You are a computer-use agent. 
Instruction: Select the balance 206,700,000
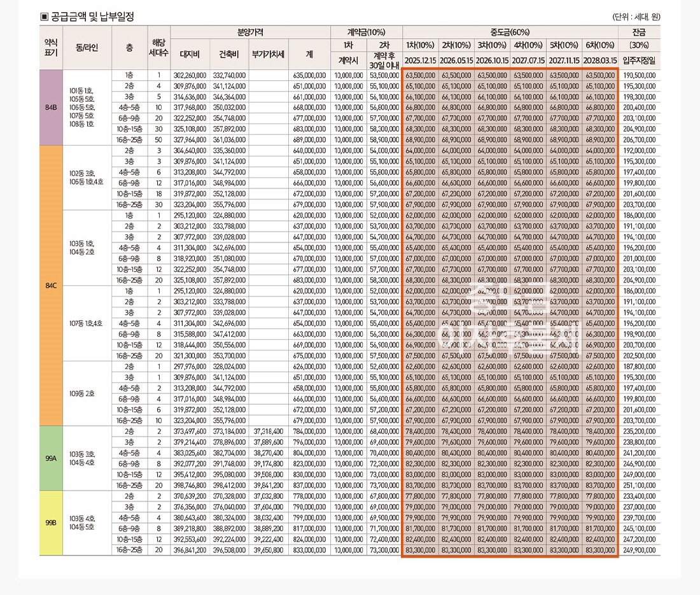[x=640, y=140]
